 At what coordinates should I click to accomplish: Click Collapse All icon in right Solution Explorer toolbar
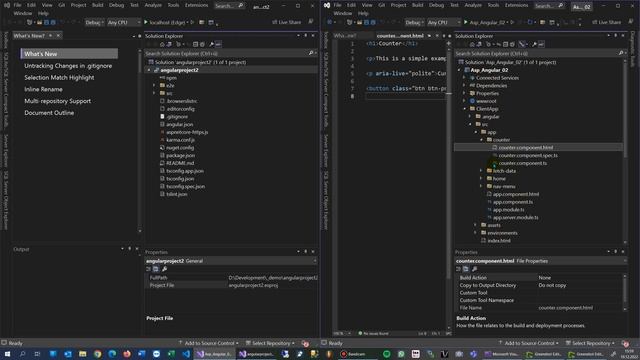pos(505,44)
